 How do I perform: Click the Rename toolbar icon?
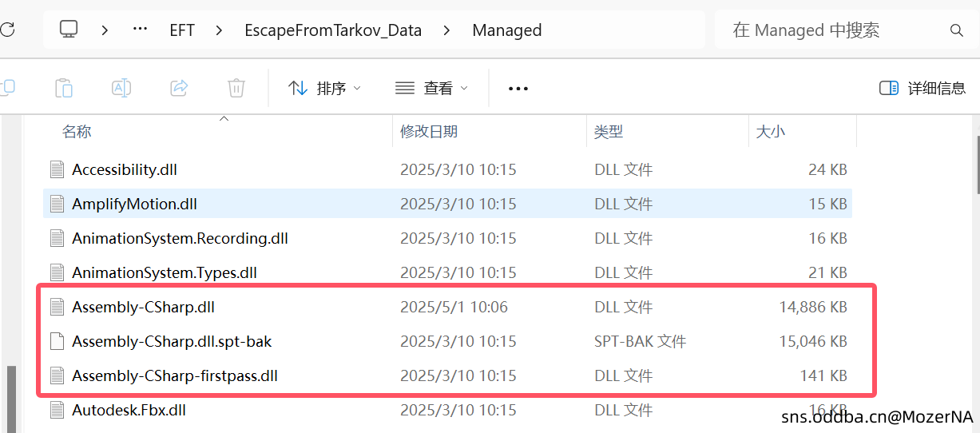(x=121, y=88)
